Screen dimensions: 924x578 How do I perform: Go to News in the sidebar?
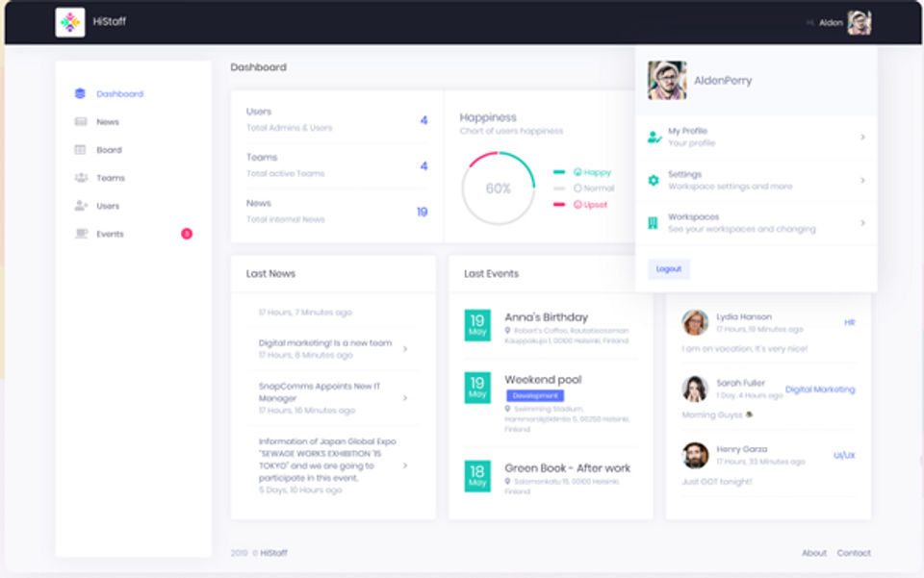point(108,122)
